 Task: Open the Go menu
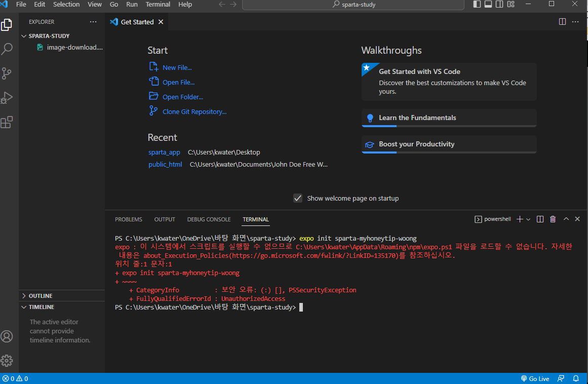114,4
